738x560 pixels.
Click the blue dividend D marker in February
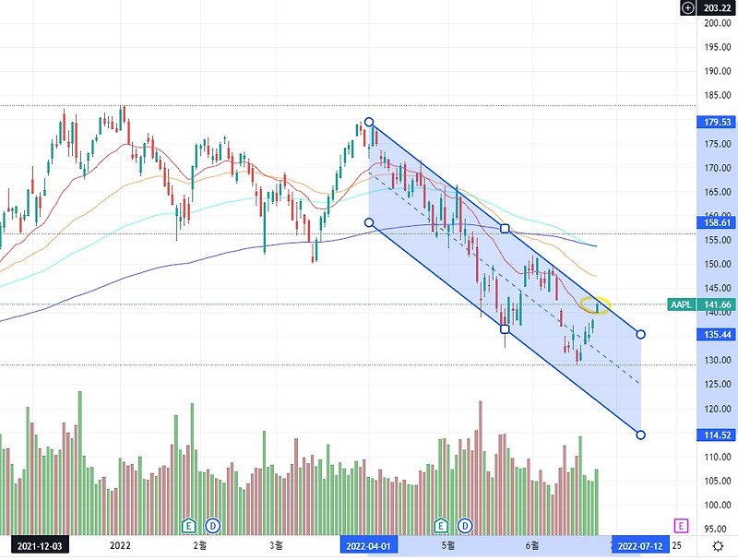click(x=213, y=525)
